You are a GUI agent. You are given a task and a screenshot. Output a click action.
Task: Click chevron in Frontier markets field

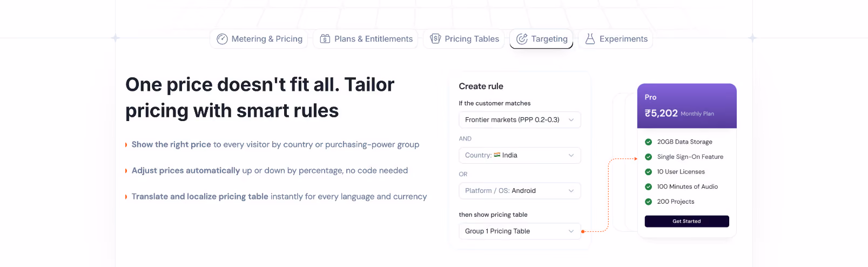pos(571,120)
